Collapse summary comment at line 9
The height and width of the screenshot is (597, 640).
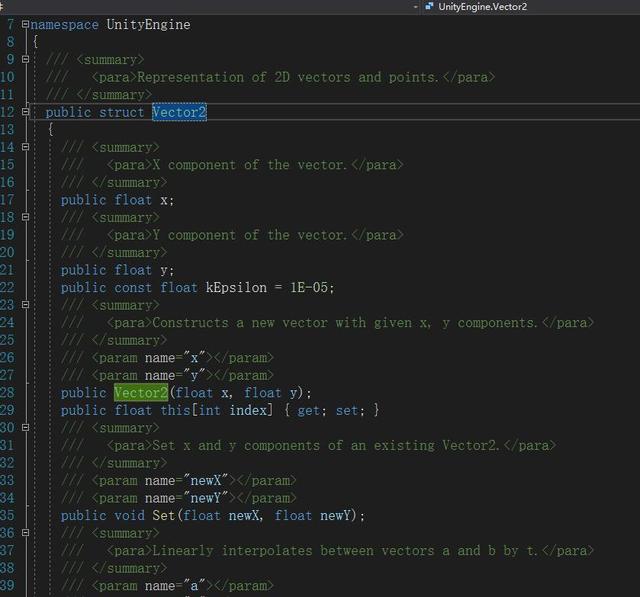(25, 59)
